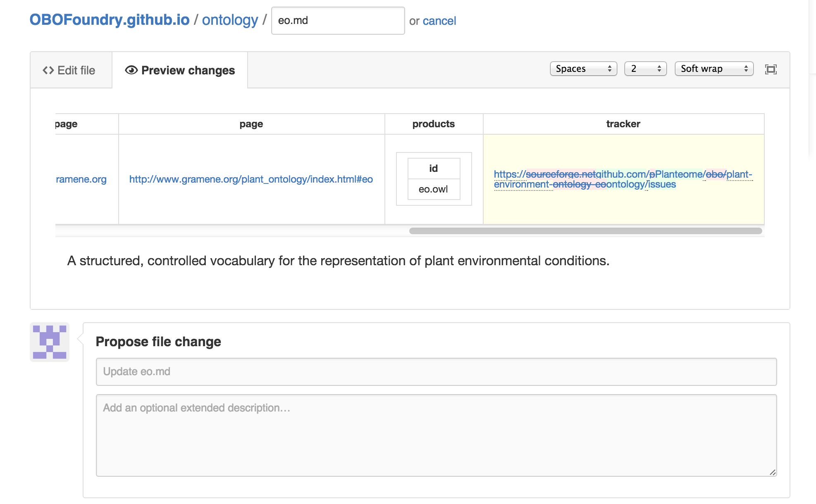Click the Update eo.md commit summary field

click(436, 371)
